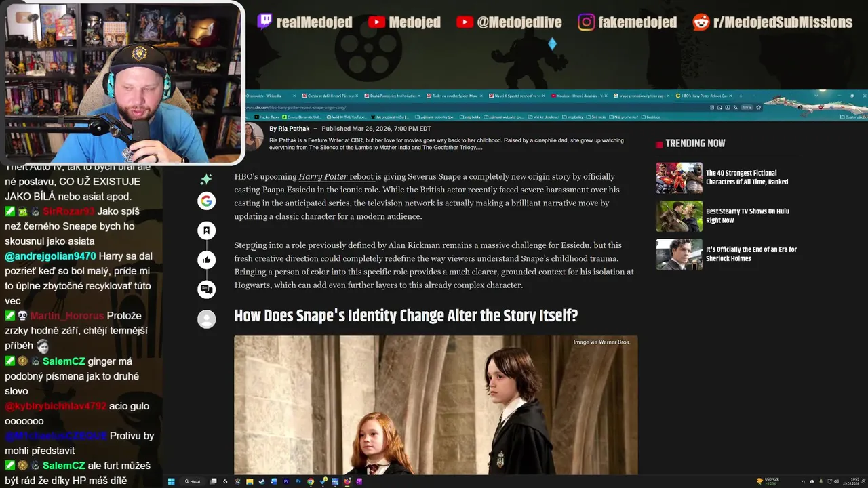Click chat username SirRozar93
868x488 pixels.
pyautogui.click(x=68, y=211)
